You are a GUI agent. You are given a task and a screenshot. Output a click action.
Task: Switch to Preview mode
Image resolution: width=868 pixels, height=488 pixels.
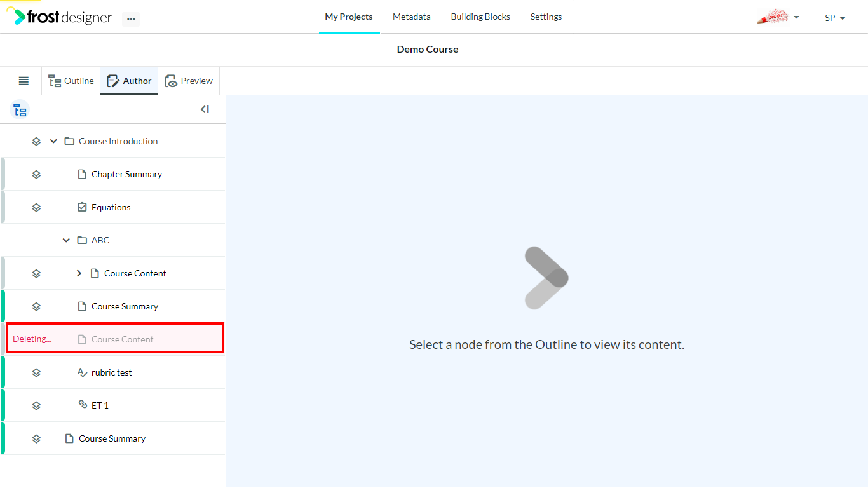tap(189, 81)
